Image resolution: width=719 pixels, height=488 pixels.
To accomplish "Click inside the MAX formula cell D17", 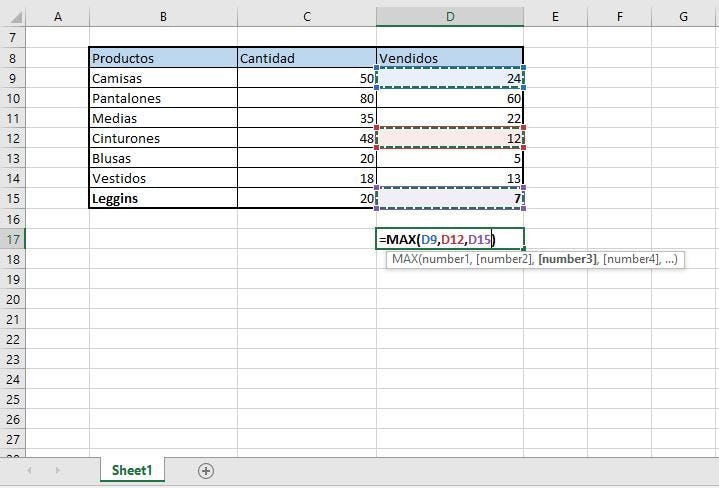I will pyautogui.click(x=450, y=239).
